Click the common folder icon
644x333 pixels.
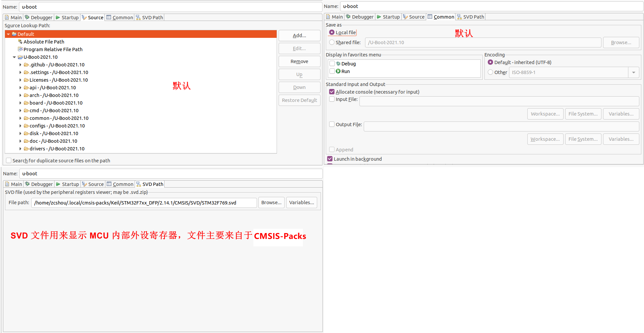point(26,118)
